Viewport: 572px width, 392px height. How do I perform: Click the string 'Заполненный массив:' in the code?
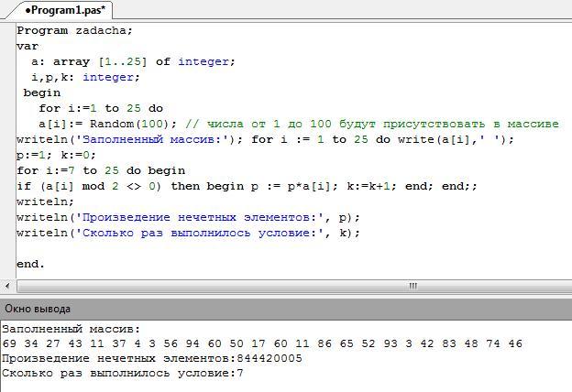[152, 139]
